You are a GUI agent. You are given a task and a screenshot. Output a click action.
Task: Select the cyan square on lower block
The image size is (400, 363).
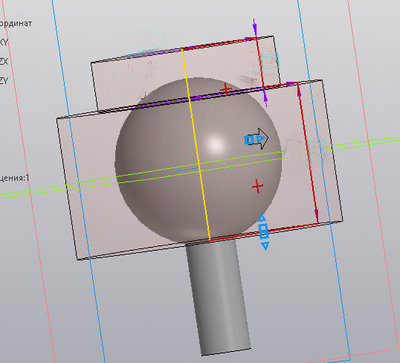coord(317,151)
